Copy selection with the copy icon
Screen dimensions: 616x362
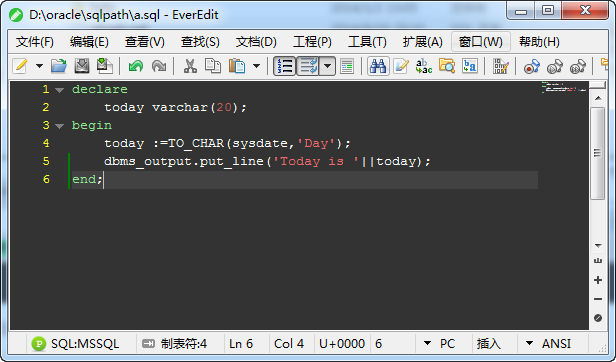[213, 66]
